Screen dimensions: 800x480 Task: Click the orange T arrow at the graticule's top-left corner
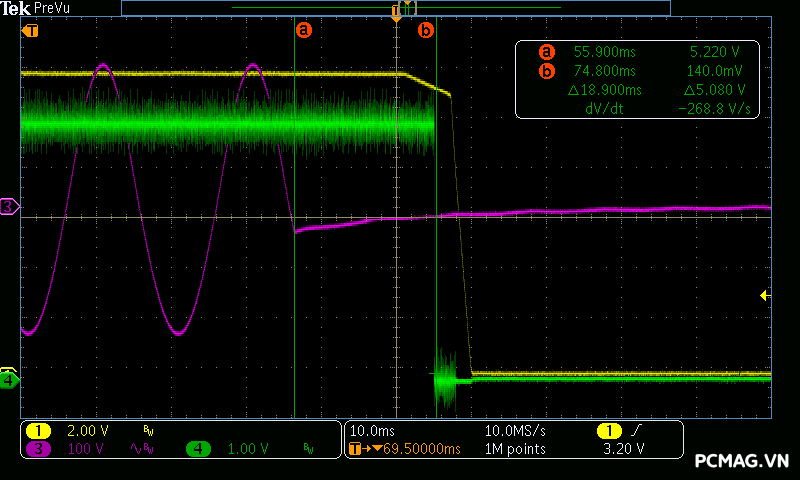tap(30, 31)
